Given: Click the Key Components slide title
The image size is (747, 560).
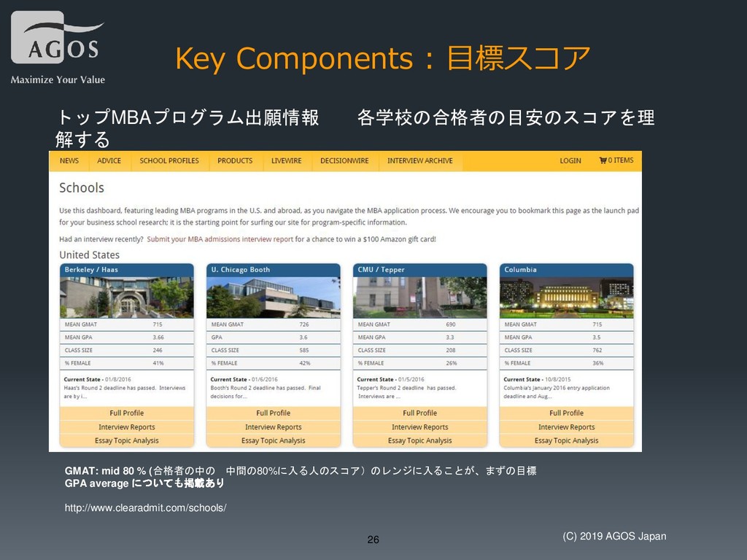Looking at the screenshot, I should tap(382, 58).
